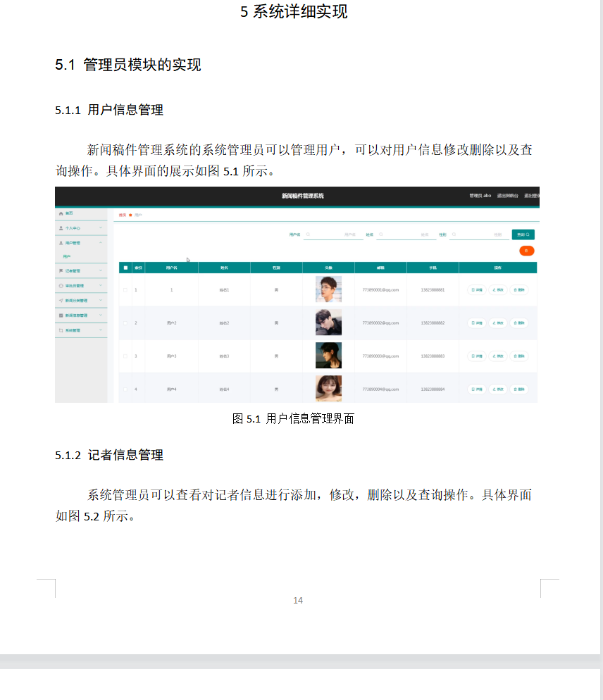Click the 新闻分类管理 category icon
The image size is (603, 700).
click(61, 301)
